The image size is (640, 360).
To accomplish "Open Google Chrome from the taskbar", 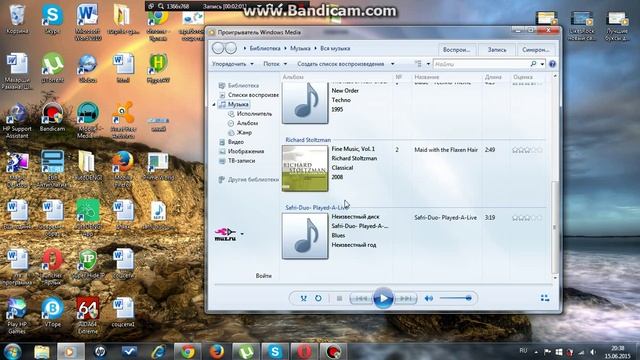I will (x=187, y=351).
